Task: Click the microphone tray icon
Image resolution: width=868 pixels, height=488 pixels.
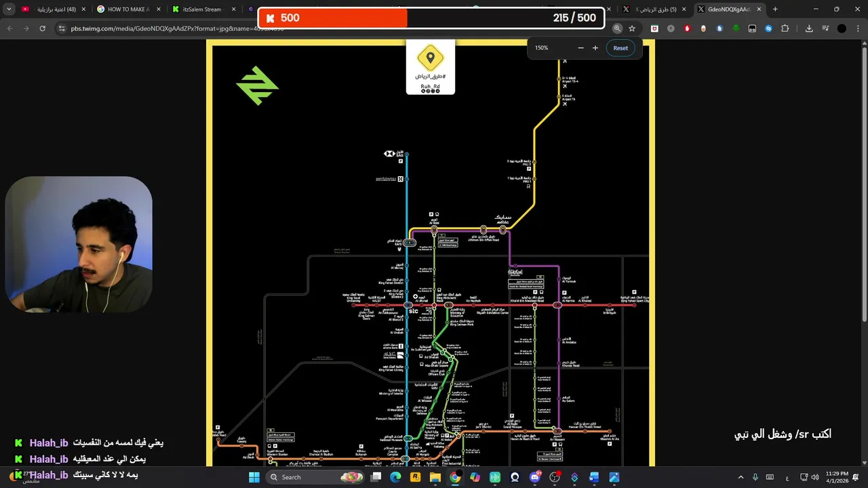Action: (755, 477)
